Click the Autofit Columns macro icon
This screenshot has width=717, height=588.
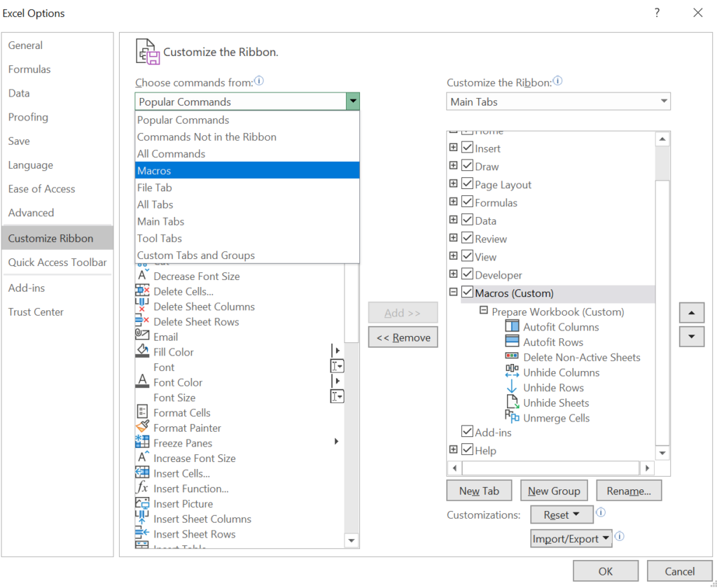tap(512, 326)
